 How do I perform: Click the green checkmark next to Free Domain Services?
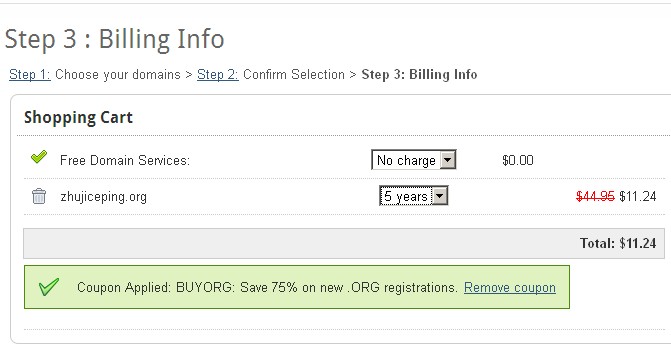39,157
